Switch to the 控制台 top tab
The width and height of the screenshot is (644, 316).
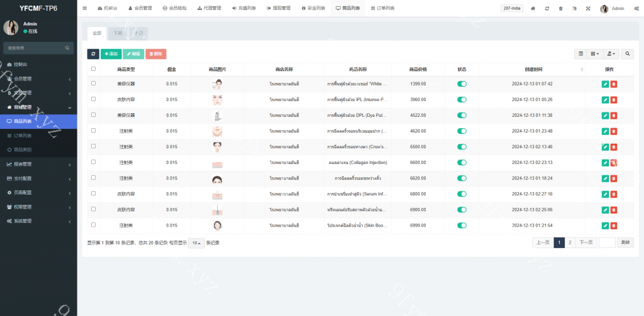(107, 8)
